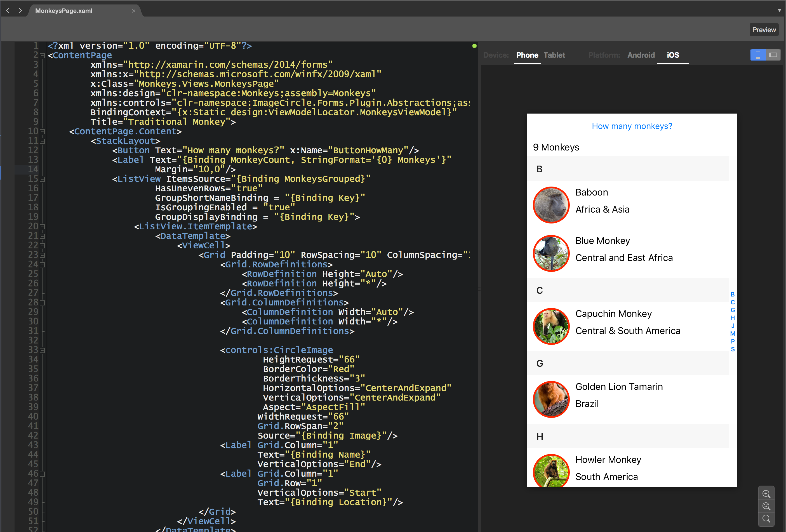Select Phone device preview
The image size is (786, 532).
pyautogui.click(x=527, y=55)
